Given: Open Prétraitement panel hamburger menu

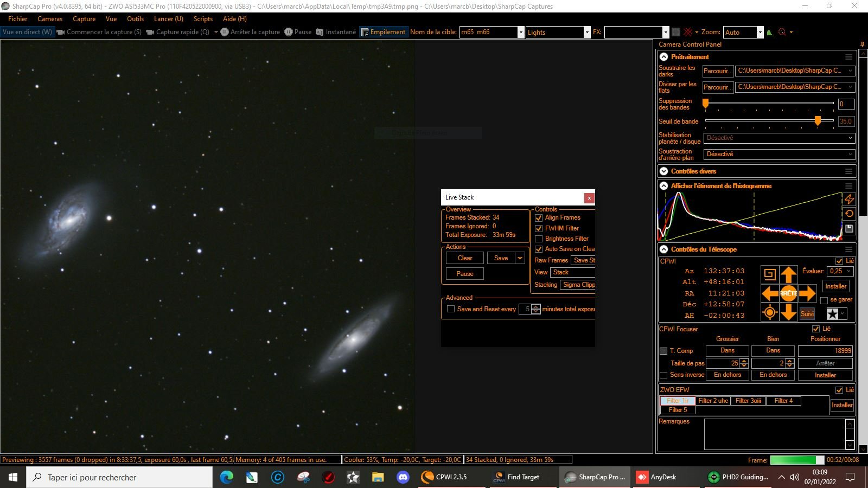Looking at the screenshot, I should pos(848,57).
